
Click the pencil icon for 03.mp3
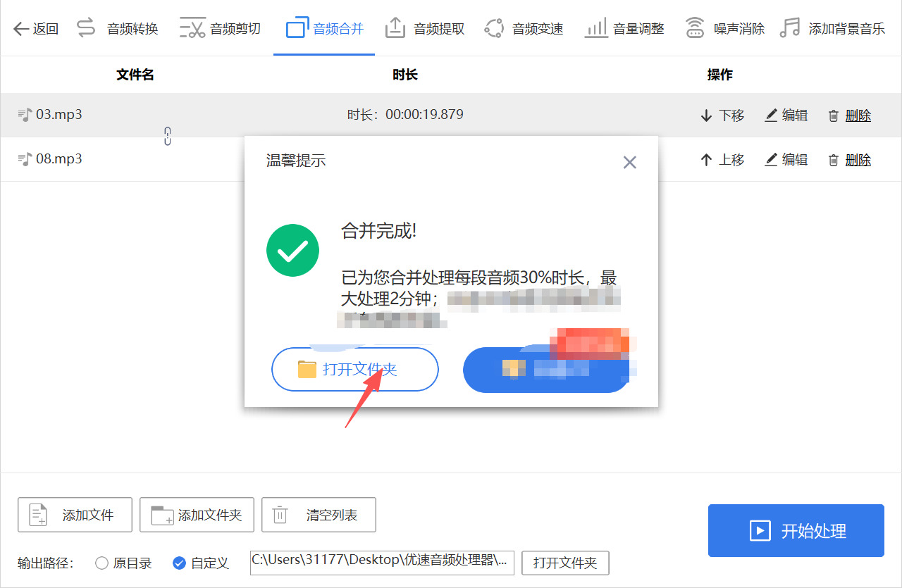click(x=771, y=115)
